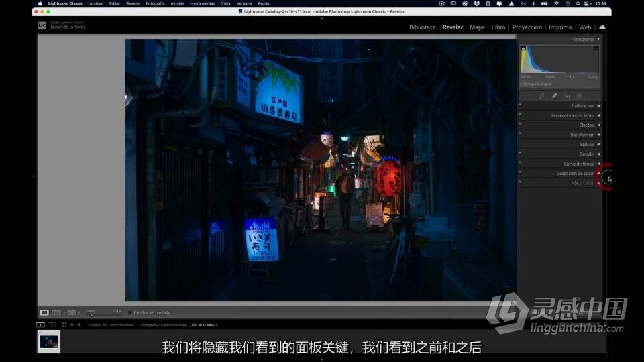Open grid view from filmstrip bar
Screen dimensions: 644x362
(64, 324)
